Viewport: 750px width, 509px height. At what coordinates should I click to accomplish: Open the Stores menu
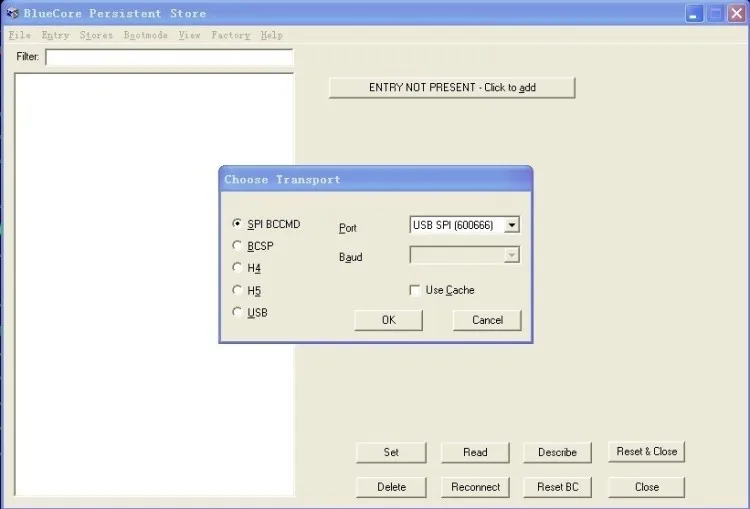[96, 35]
